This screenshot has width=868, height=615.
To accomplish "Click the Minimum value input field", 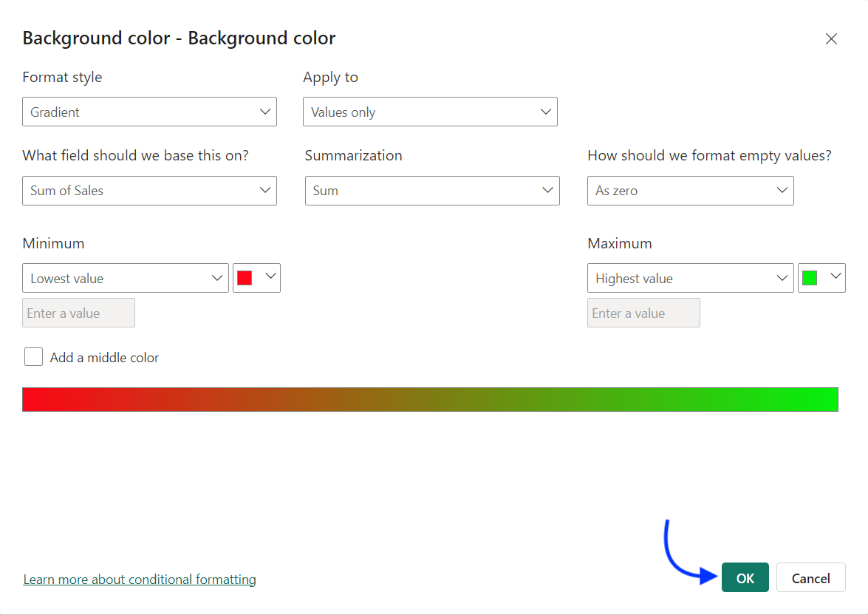I will coord(78,313).
